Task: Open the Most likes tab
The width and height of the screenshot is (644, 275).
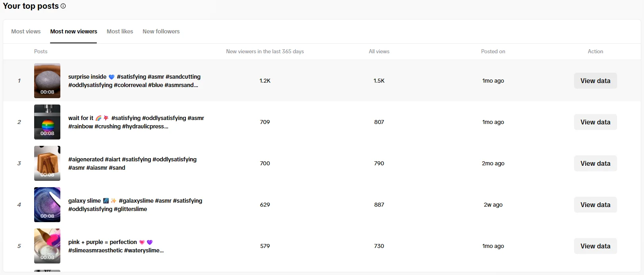Action: tap(120, 31)
